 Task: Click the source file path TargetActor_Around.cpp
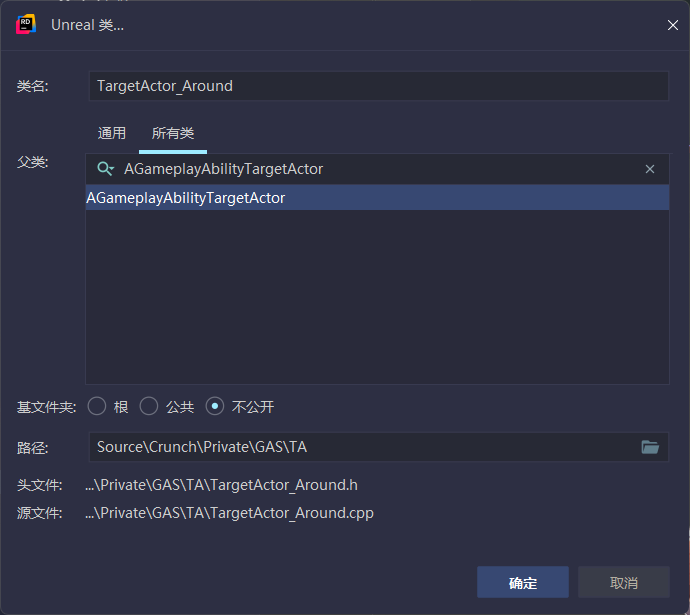229,513
